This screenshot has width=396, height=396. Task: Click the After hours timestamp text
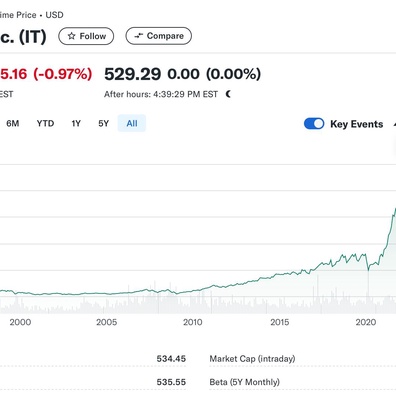[161, 94]
